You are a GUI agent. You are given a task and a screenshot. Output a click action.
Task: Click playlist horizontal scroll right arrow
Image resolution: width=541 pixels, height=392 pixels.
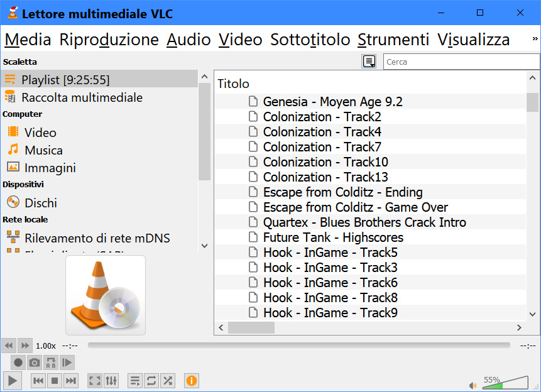519,327
